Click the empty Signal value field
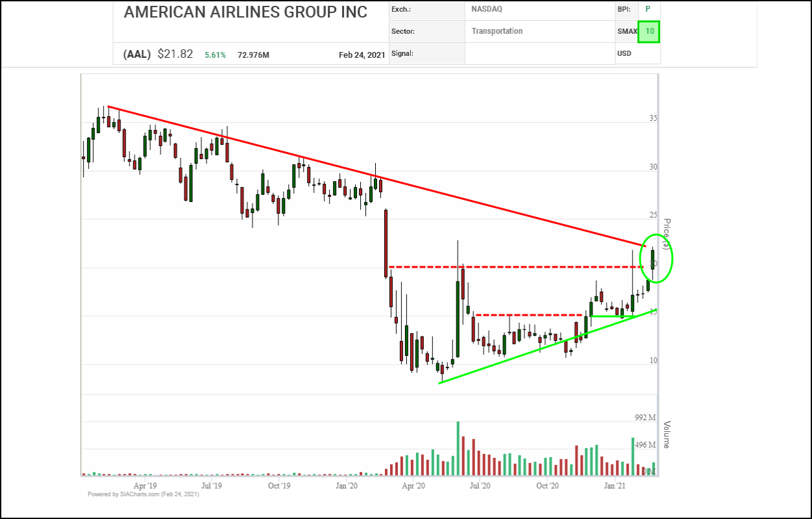This screenshot has width=812, height=519. [x=539, y=53]
